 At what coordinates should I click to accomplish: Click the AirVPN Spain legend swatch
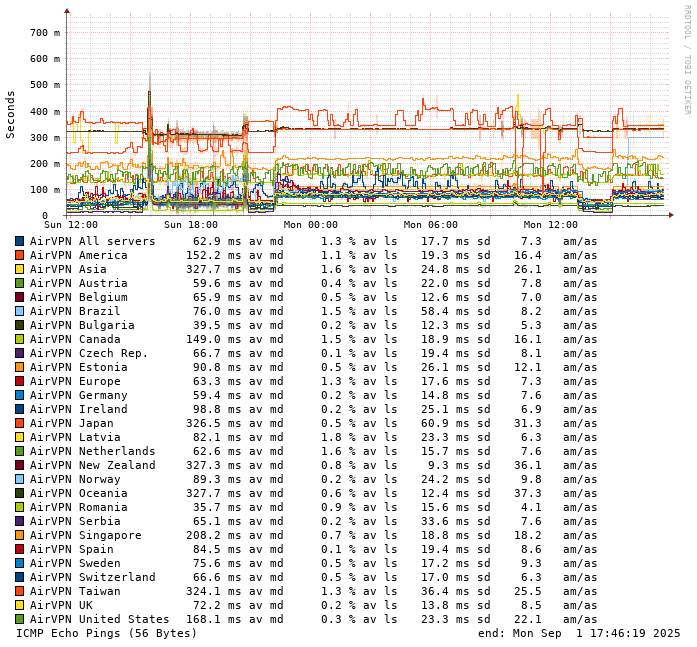point(20,549)
